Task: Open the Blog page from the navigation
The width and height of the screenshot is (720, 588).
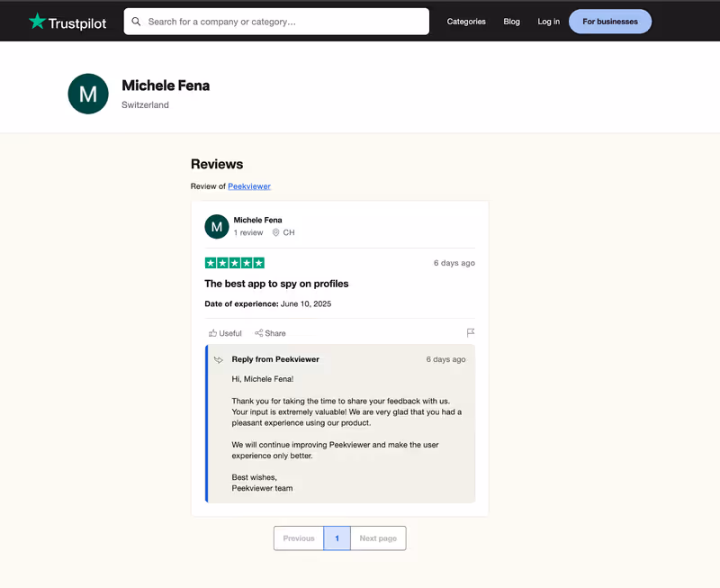Action: point(511,21)
